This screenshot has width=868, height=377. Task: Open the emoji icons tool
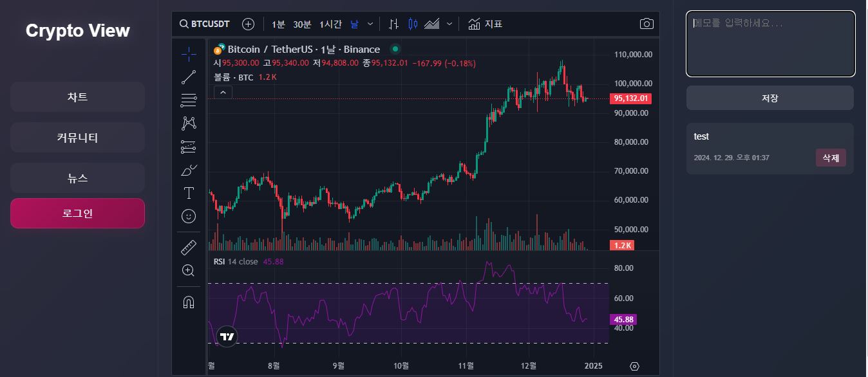point(189,216)
